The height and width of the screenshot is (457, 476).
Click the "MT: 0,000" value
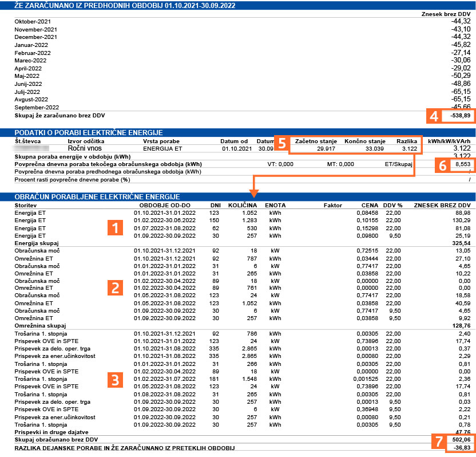coord(340,164)
